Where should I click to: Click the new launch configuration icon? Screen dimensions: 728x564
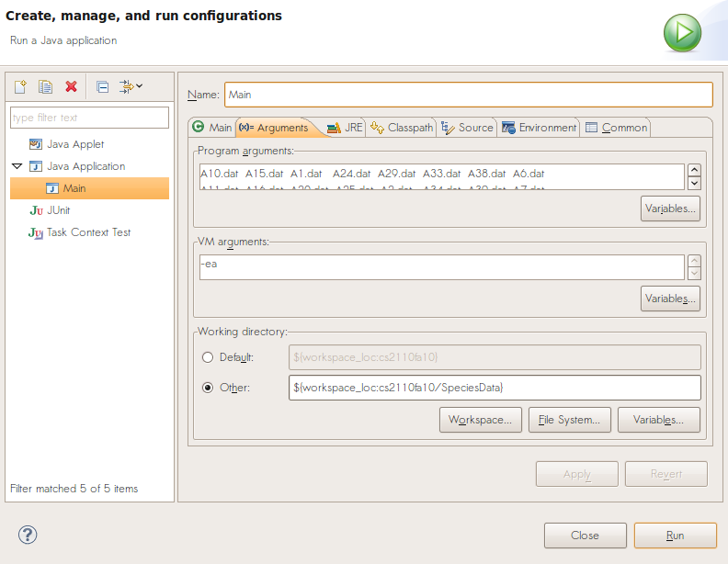pyautogui.click(x=20, y=86)
